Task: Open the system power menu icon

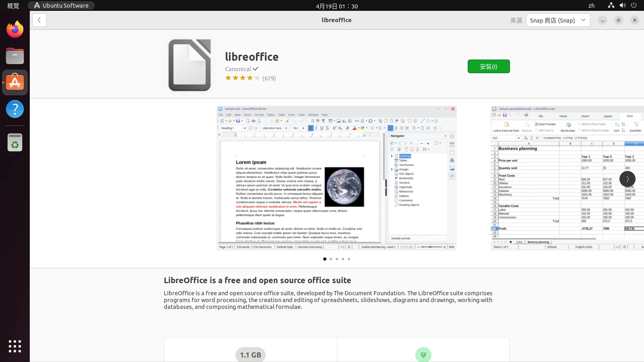Action: (x=634, y=6)
